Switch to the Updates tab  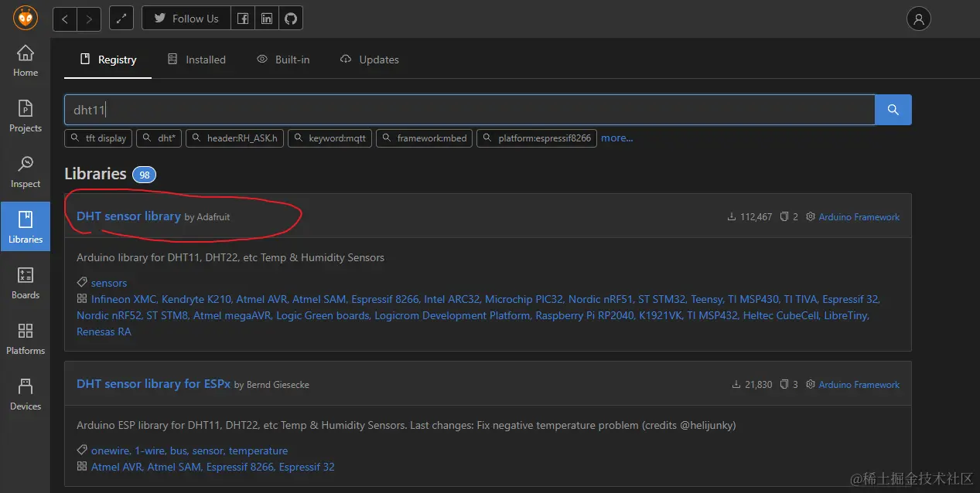click(370, 59)
